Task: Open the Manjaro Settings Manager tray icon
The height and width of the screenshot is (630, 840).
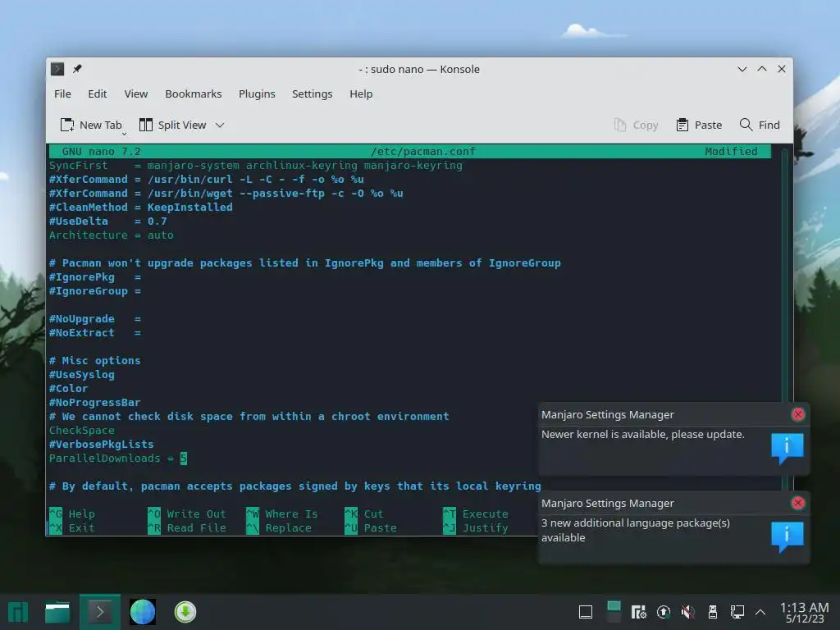Action: (x=638, y=612)
